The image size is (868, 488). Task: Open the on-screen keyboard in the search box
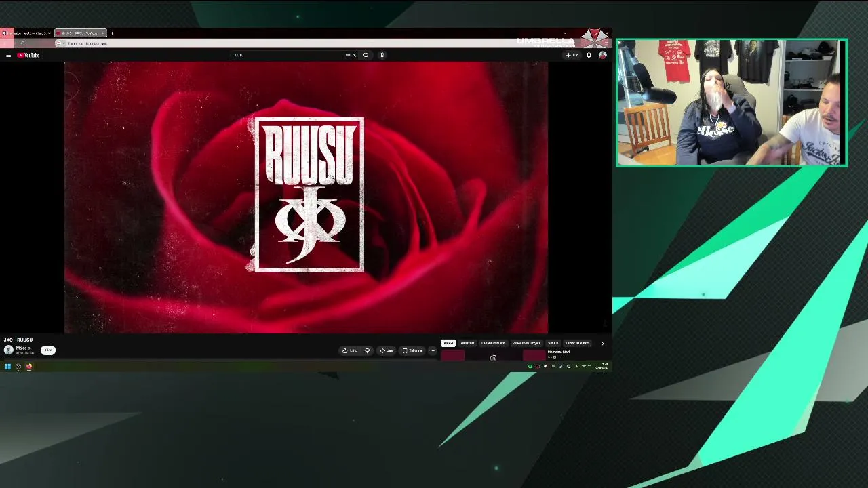point(348,55)
